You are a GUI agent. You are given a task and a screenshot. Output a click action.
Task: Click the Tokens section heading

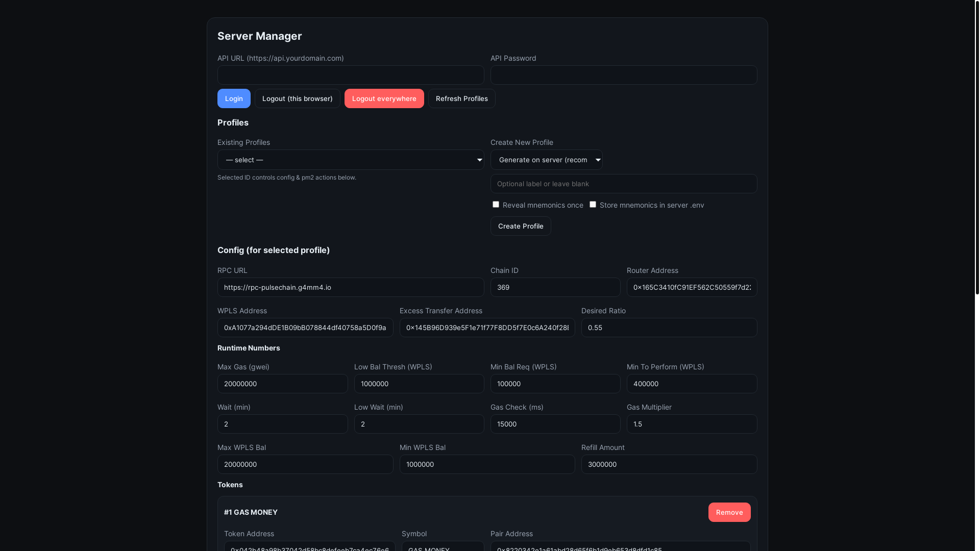230,485
